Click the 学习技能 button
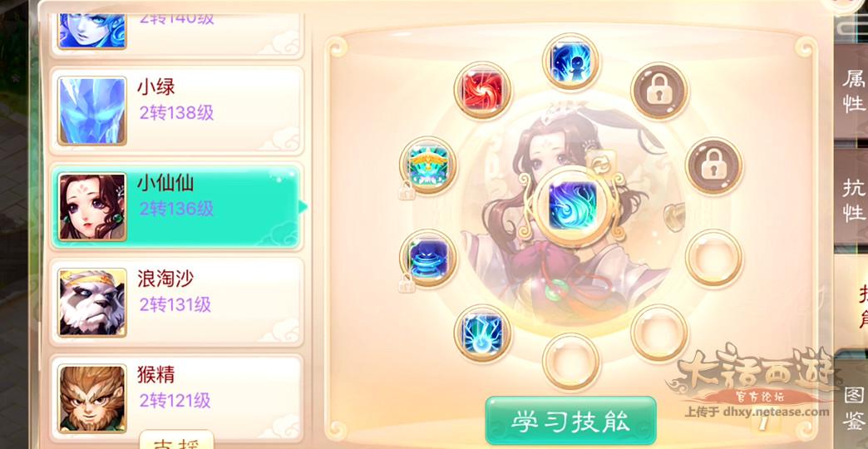 [570, 421]
